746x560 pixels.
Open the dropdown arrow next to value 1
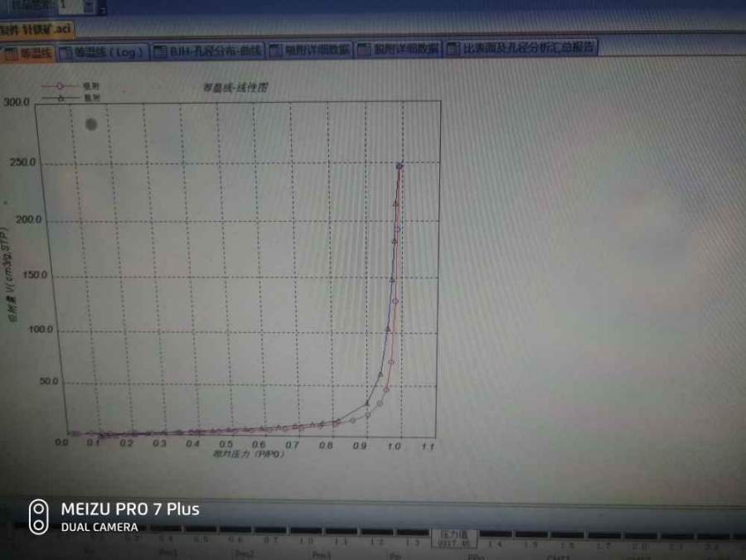[x=89, y=6]
